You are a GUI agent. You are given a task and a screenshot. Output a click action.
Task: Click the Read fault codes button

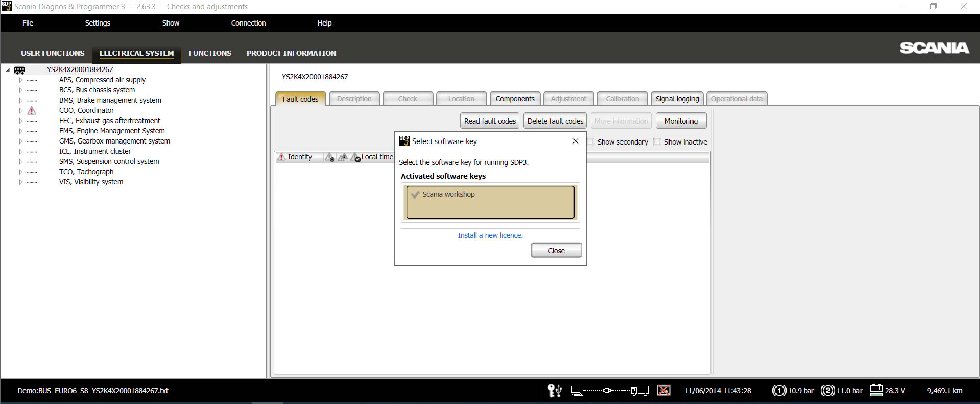490,121
